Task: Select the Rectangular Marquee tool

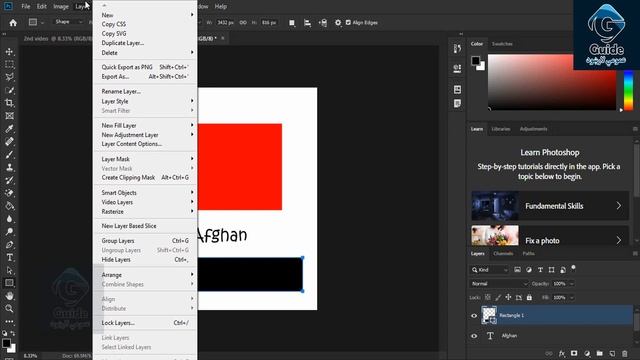Action: click(x=9, y=64)
